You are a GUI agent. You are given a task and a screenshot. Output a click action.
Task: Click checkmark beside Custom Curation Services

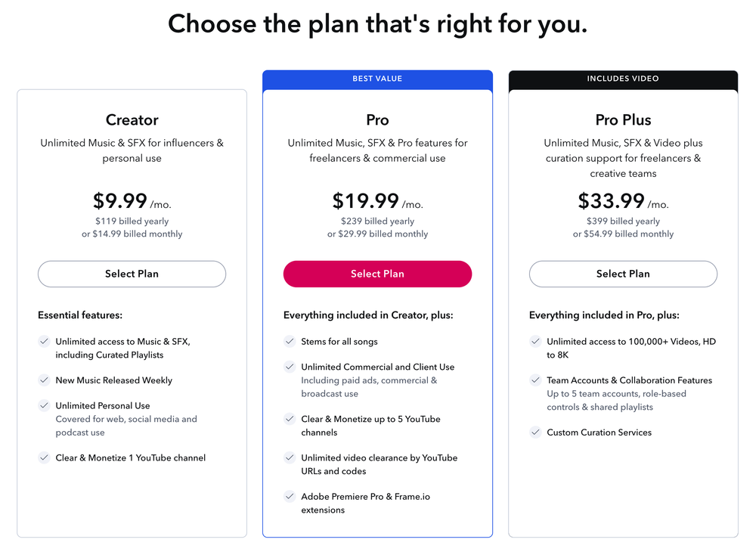535,432
